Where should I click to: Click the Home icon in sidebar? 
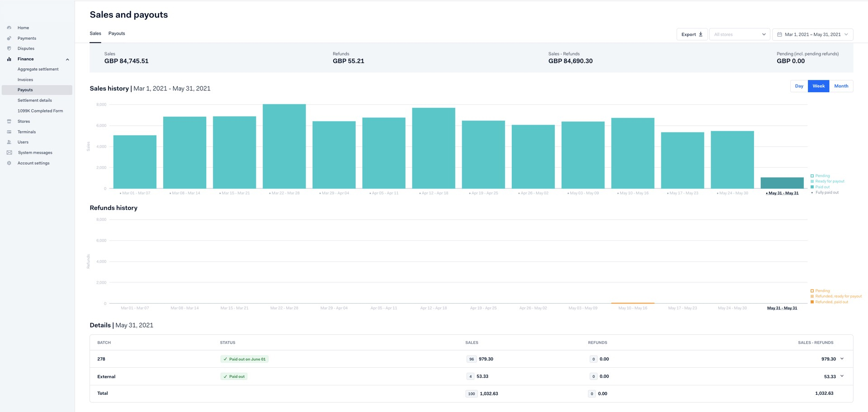(x=9, y=28)
